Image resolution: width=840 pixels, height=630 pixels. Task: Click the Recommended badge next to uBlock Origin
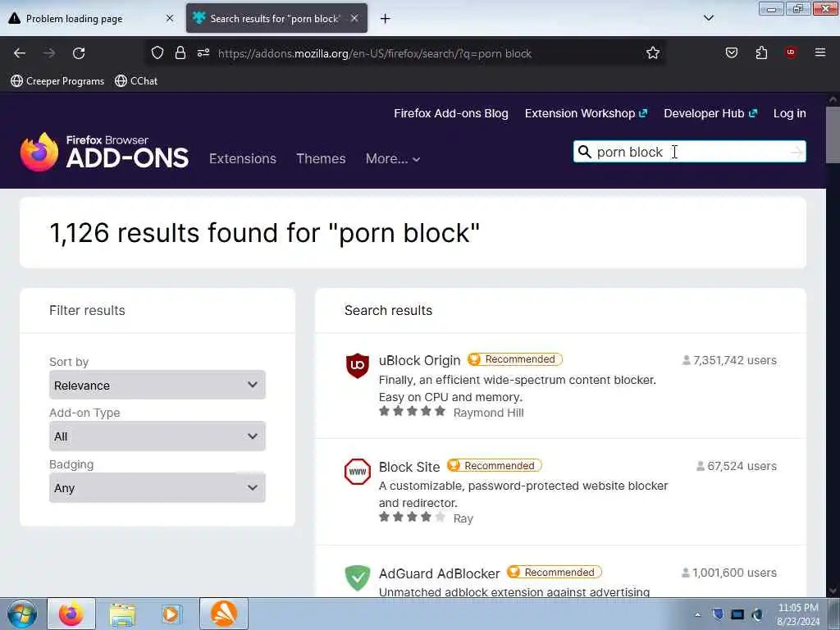pos(515,359)
